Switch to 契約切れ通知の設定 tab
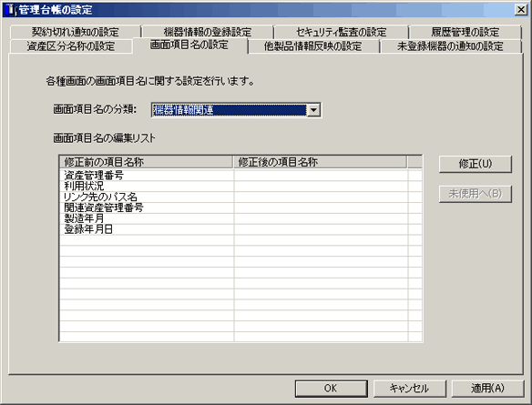The width and height of the screenshot is (532, 405). pyautogui.click(x=75, y=32)
